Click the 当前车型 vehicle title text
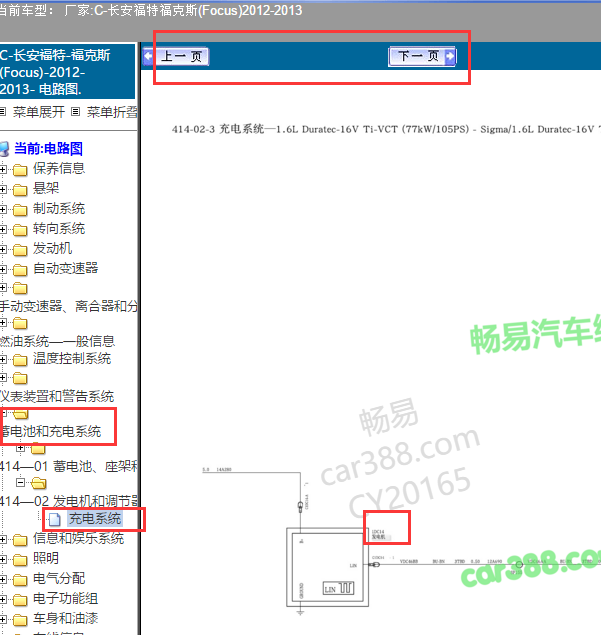Image resolution: width=601 pixels, height=635 pixels. pyautogui.click(x=151, y=10)
